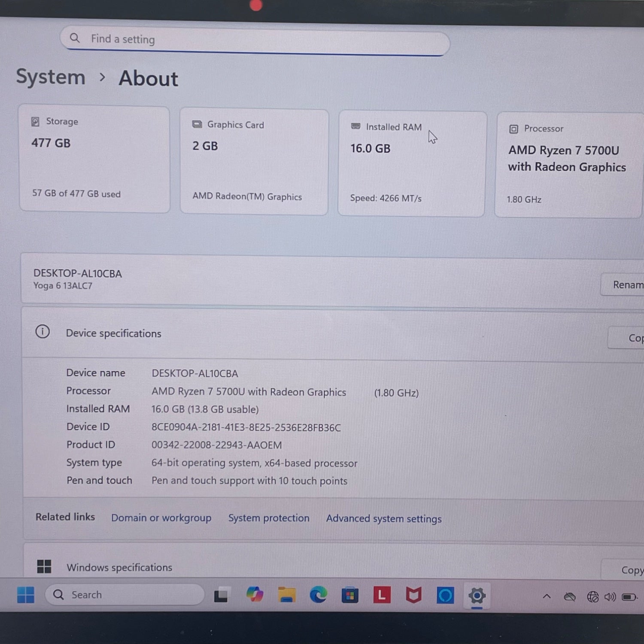644x644 pixels.
Task: Click the '57 GB of 477 GB used' text
Action: 76,194
